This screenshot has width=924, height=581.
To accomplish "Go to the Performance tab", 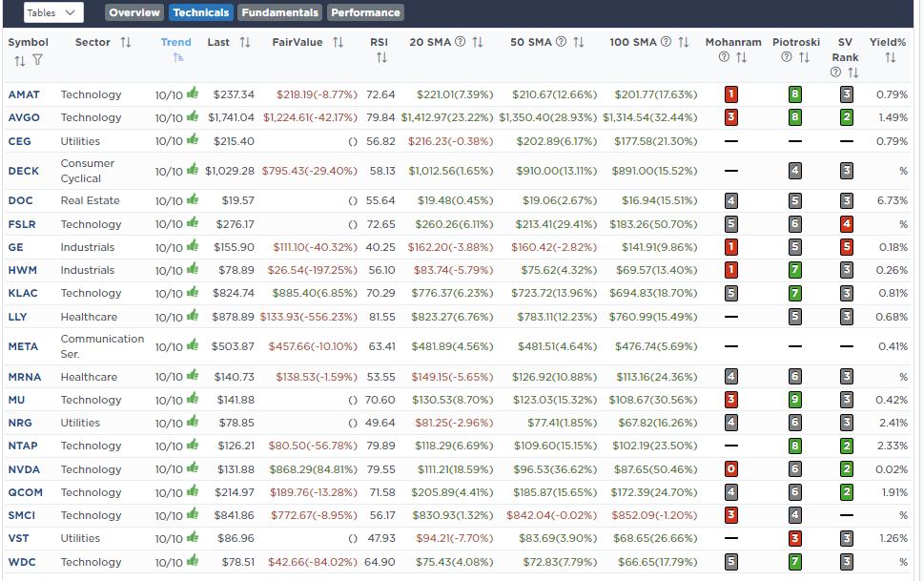I will (365, 12).
